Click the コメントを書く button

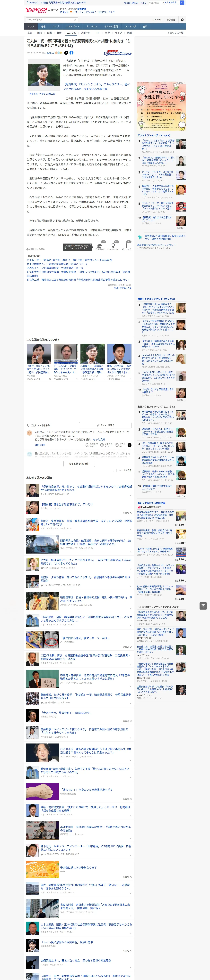[x=105, y=425]
